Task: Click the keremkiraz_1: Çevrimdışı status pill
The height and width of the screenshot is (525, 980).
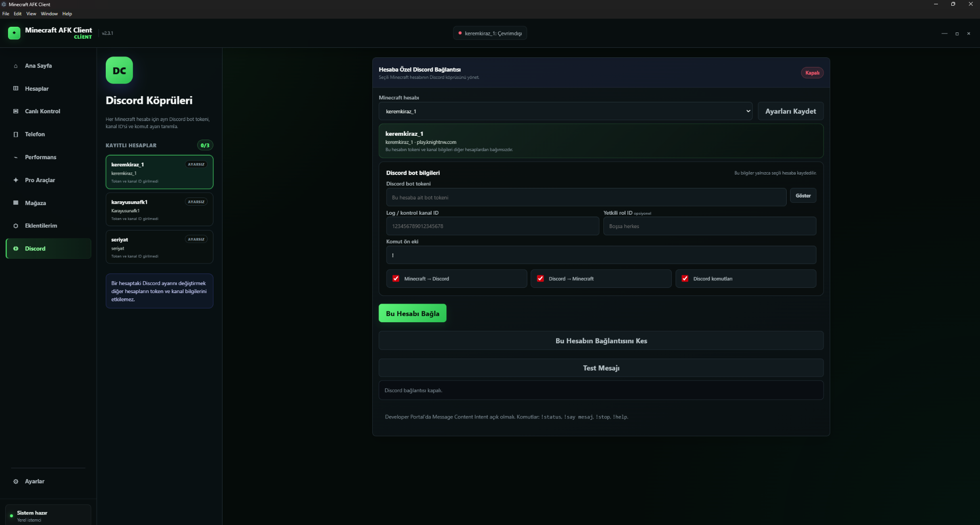Action: coord(490,33)
